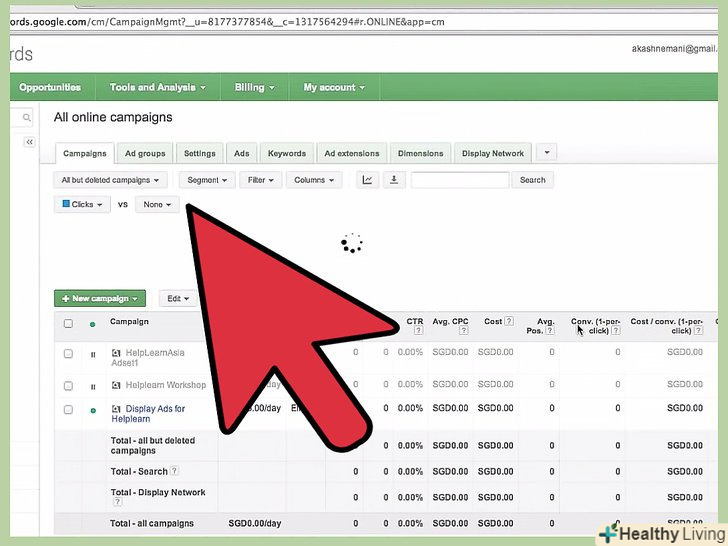Screen dimensions: 728x546
Task: Expand the New campaign dropdown button
Action: point(100,299)
